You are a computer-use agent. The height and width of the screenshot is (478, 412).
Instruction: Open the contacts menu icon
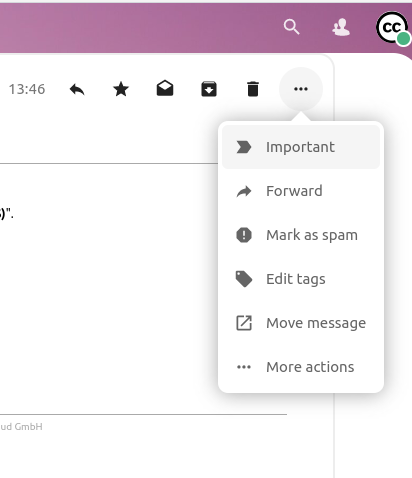pyautogui.click(x=341, y=27)
